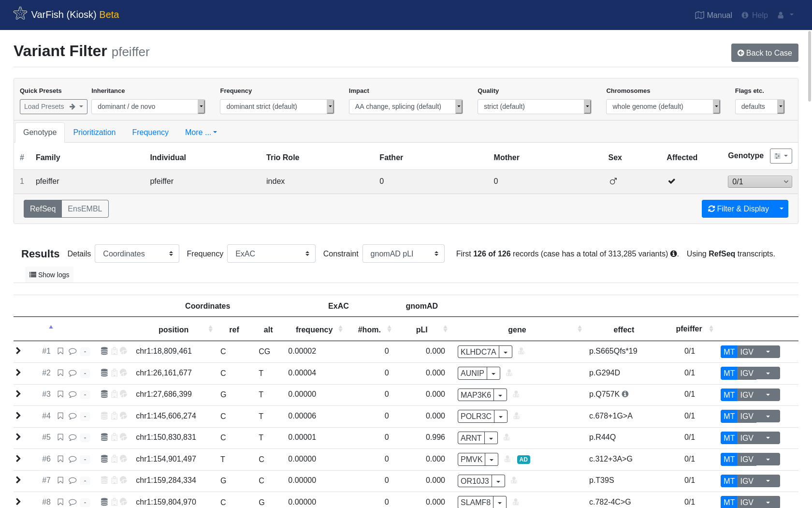Click AD badge beside PMVK gene

tap(523, 460)
